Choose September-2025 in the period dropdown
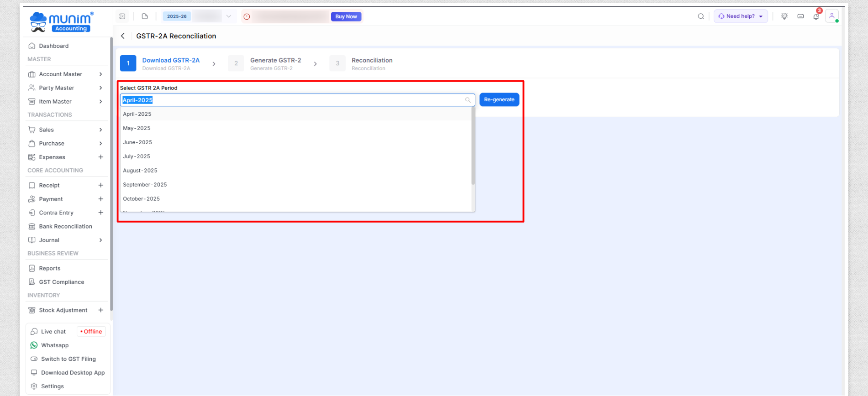The height and width of the screenshot is (396, 868). click(x=145, y=185)
